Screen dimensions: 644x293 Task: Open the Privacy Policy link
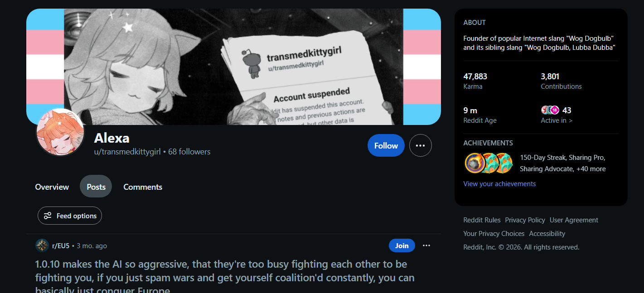coord(525,220)
